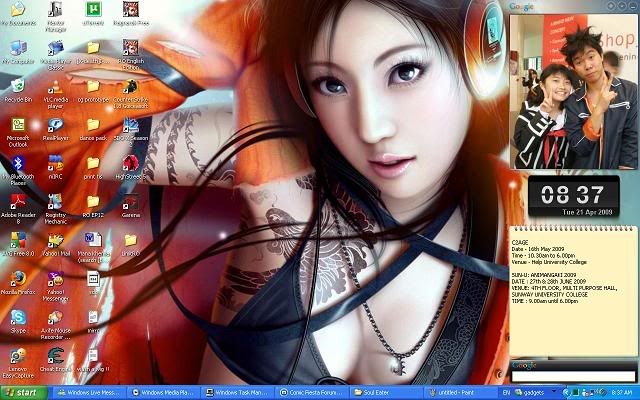Screen dimensions: 640x400
Task: Switch to untitled - Paint taskbar button
Action: click(x=460, y=393)
